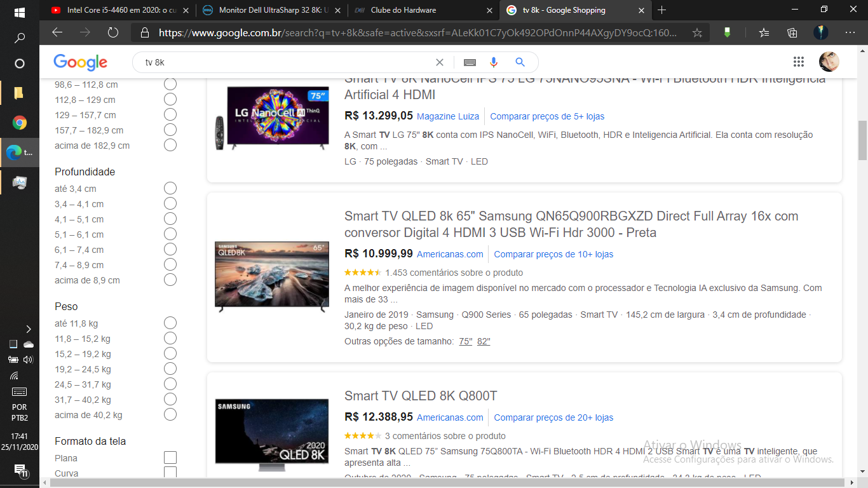The width and height of the screenshot is (868, 488).
Task: Switch to Monitor Dell UltraSharp 32 8K tab
Action: (x=271, y=10)
